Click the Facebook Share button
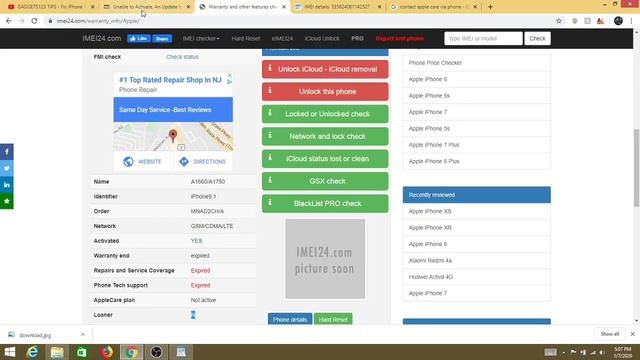Screen dimensions: 640x360 click(x=162, y=38)
